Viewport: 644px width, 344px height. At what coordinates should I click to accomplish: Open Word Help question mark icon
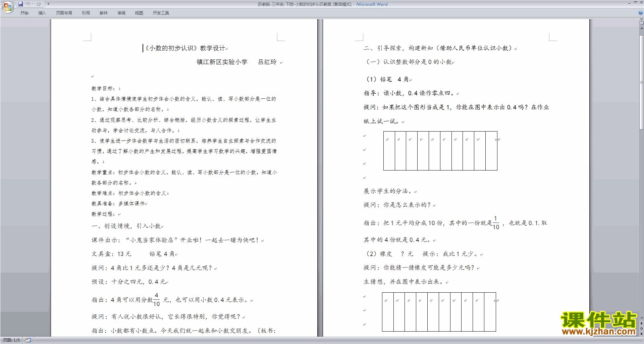(641, 13)
